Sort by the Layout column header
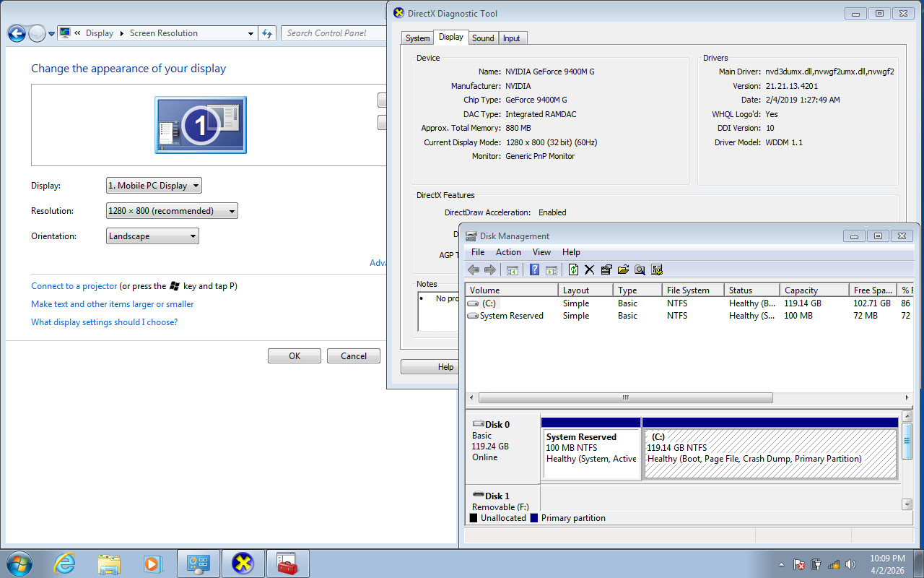924x578 pixels. pyautogui.click(x=585, y=290)
